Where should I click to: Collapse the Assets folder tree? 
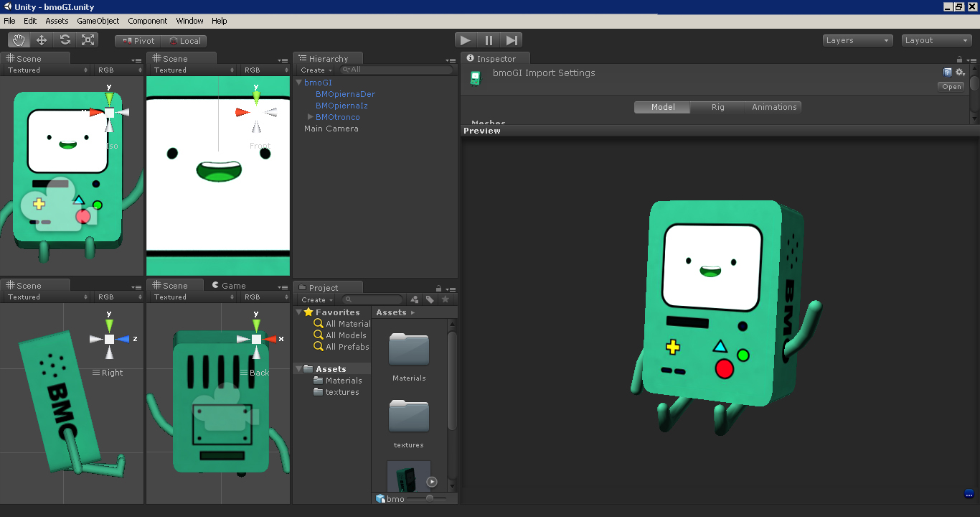point(298,369)
